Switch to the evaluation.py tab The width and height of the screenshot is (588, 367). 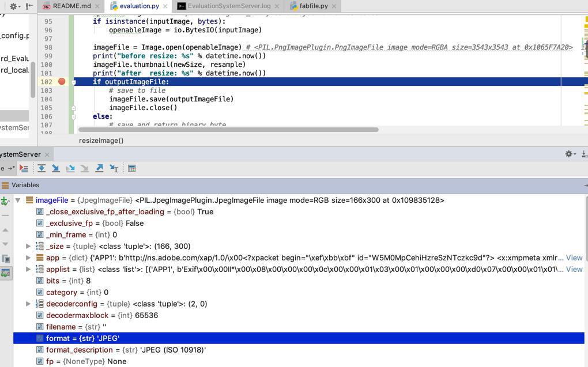[x=139, y=6]
